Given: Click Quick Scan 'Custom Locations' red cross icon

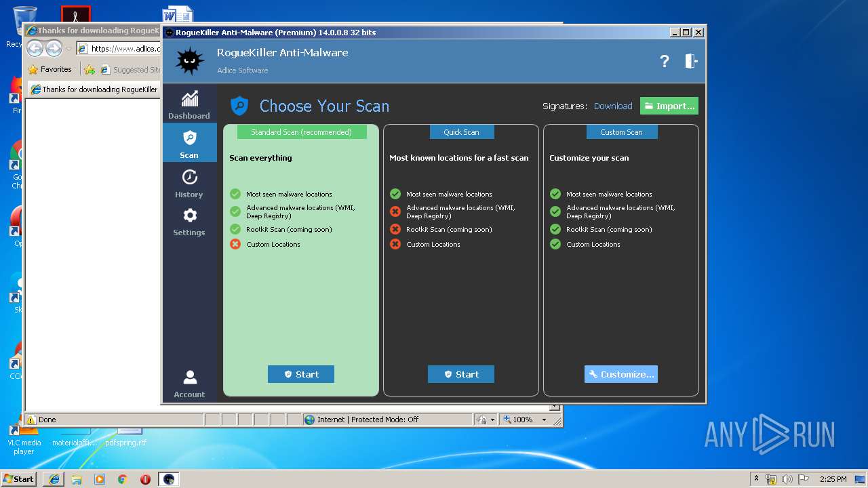Looking at the screenshot, I should 395,244.
